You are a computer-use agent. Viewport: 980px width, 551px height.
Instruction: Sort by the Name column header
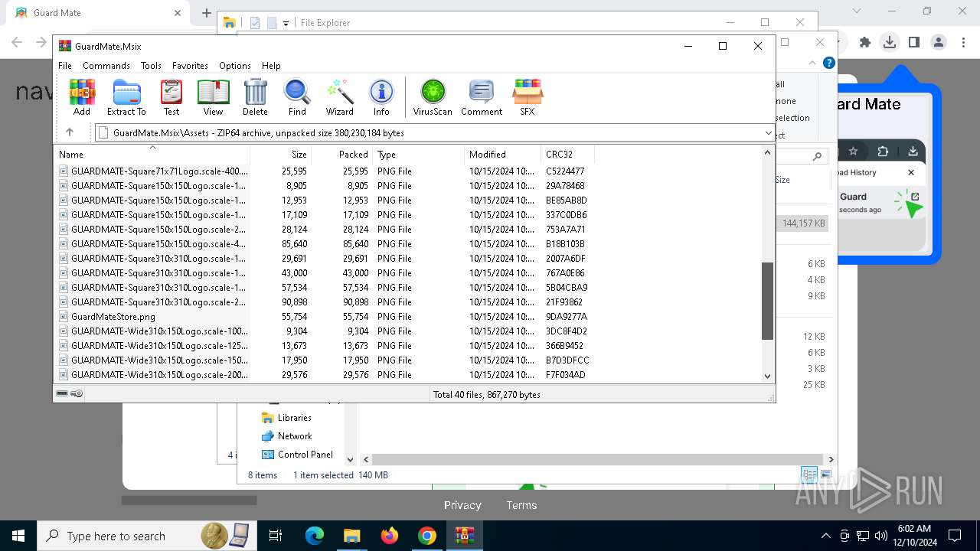click(x=152, y=155)
